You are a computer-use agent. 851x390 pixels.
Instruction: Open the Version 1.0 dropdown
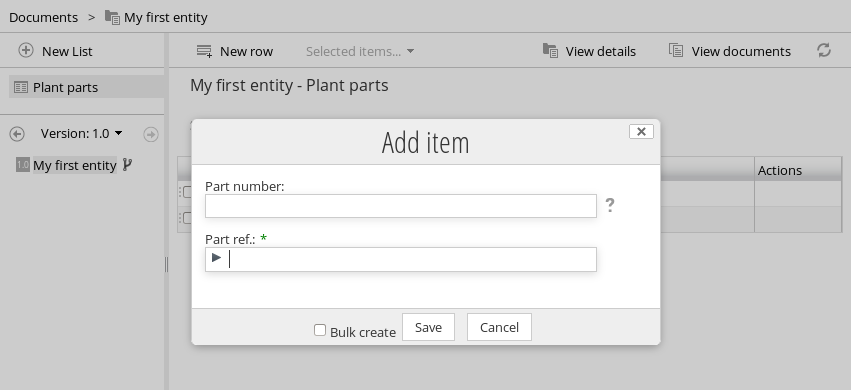(x=81, y=133)
